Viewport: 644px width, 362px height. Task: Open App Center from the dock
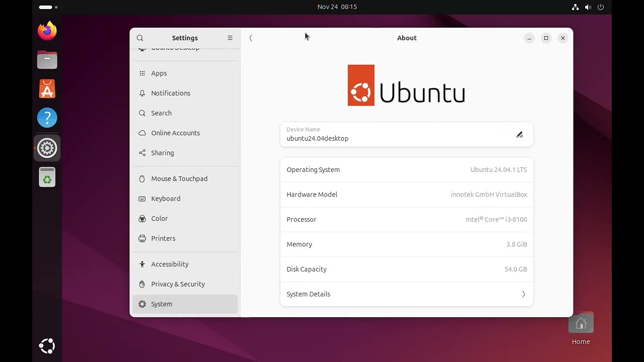[47, 89]
